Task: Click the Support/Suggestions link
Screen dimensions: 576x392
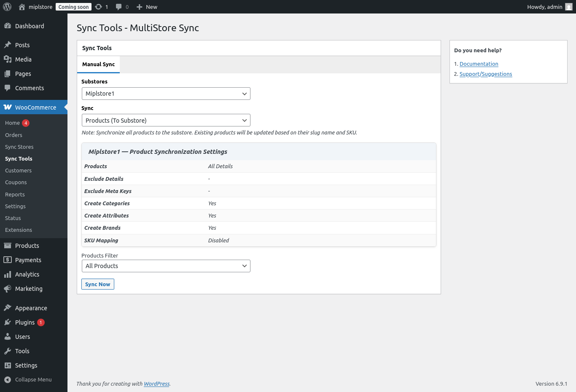Action: tap(485, 74)
